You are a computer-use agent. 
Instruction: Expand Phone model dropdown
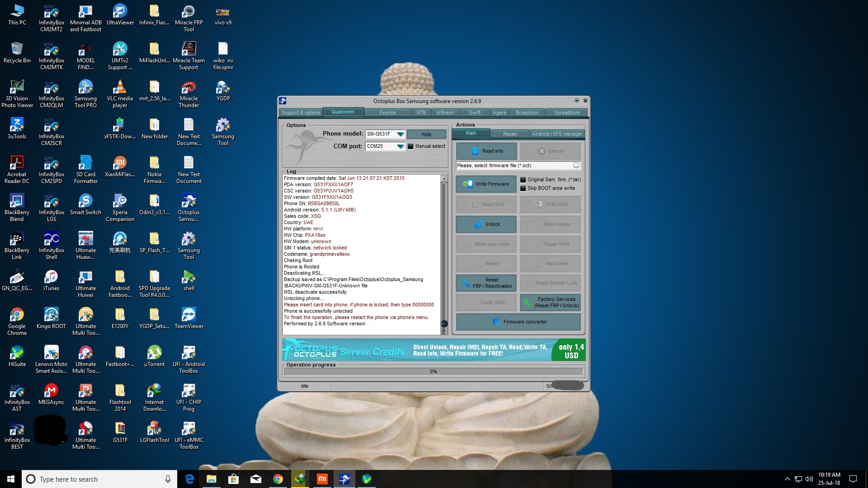click(x=400, y=134)
